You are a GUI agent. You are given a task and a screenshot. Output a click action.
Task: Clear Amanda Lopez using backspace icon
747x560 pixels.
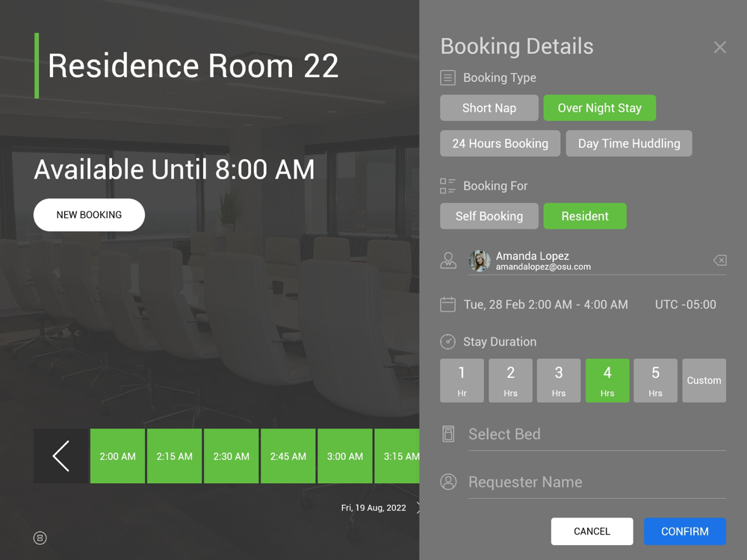click(719, 260)
